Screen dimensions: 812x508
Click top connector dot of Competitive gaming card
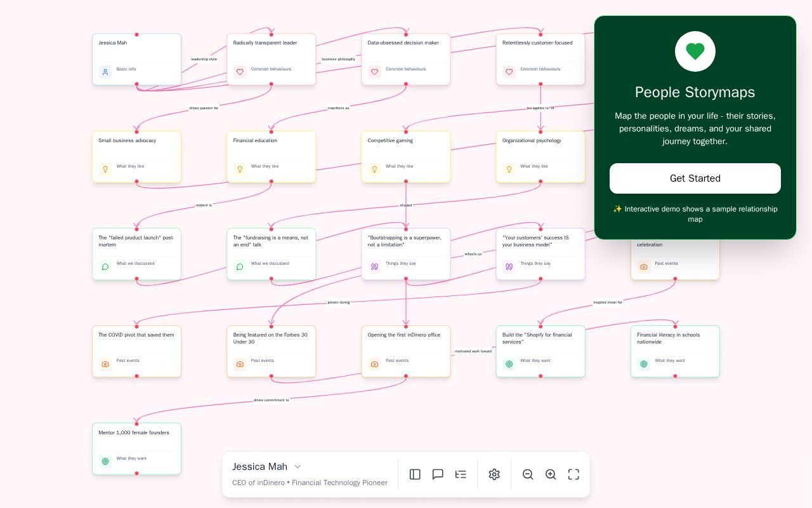406,132
